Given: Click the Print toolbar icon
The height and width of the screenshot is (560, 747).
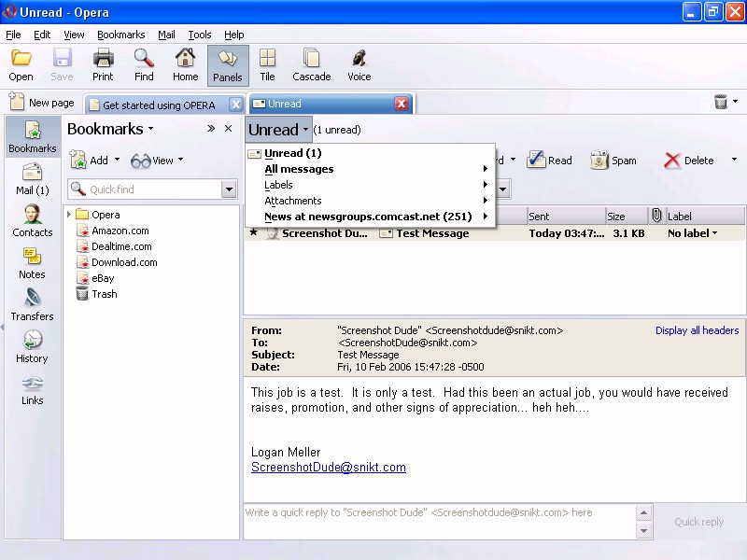Looking at the screenshot, I should tap(103, 65).
